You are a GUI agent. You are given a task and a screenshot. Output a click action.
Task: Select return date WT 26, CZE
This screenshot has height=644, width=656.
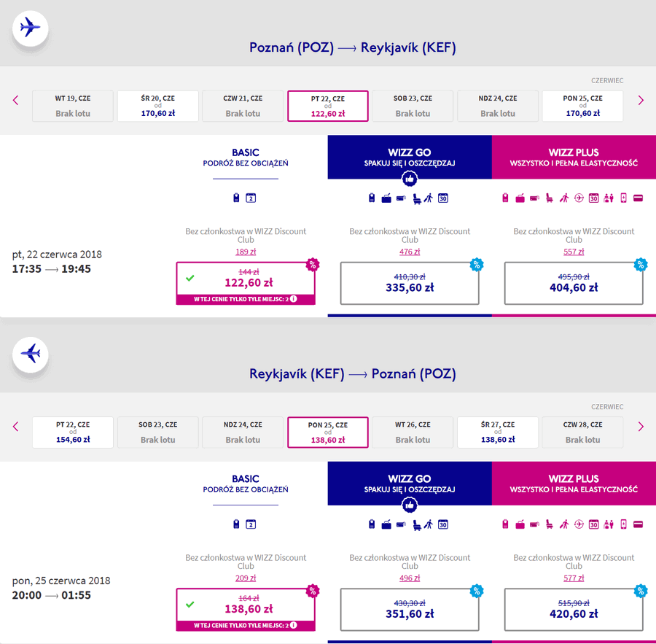413,432
